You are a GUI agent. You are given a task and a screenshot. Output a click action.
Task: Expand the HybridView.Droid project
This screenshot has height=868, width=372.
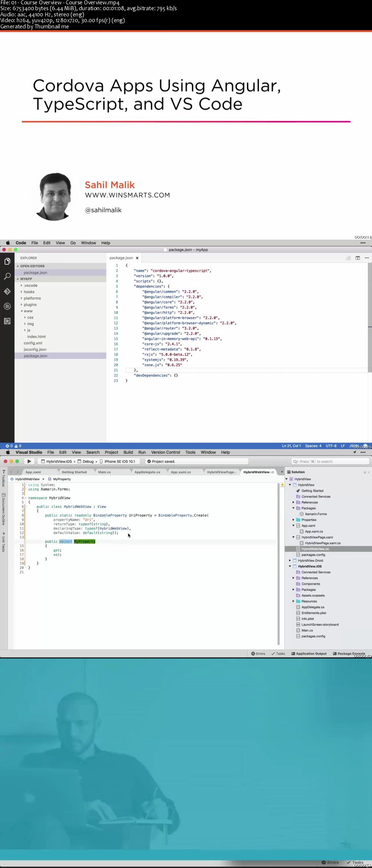[x=290, y=561]
